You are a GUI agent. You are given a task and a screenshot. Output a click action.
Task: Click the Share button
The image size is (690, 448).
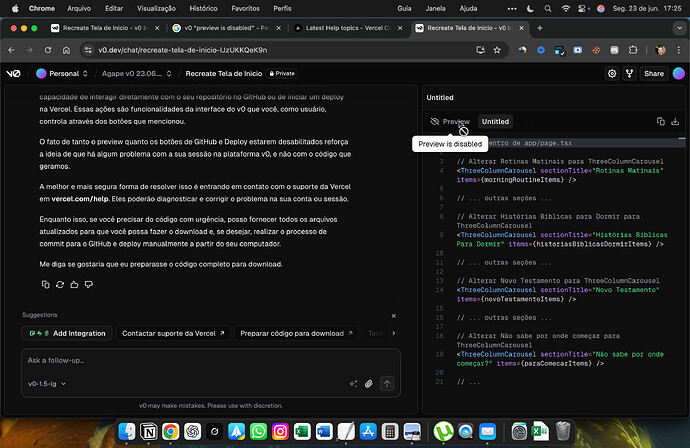[653, 73]
